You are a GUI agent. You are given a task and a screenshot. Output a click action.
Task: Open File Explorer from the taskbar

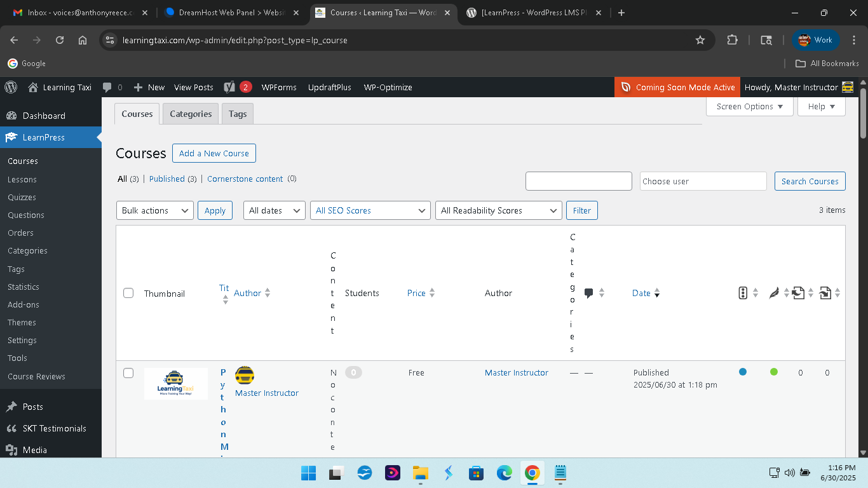(x=420, y=473)
